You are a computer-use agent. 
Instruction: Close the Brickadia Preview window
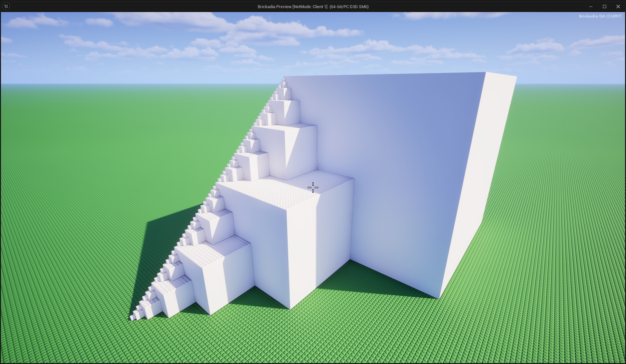[x=618, y=6]
